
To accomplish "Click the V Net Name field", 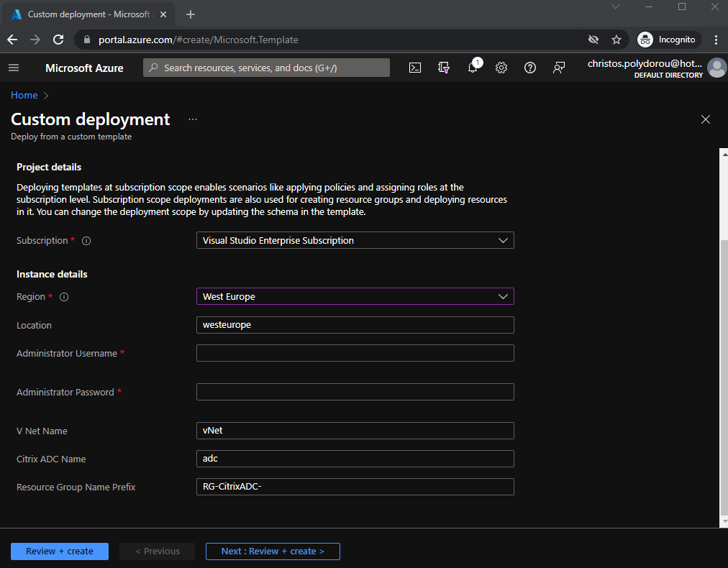I will click(355, 431).
